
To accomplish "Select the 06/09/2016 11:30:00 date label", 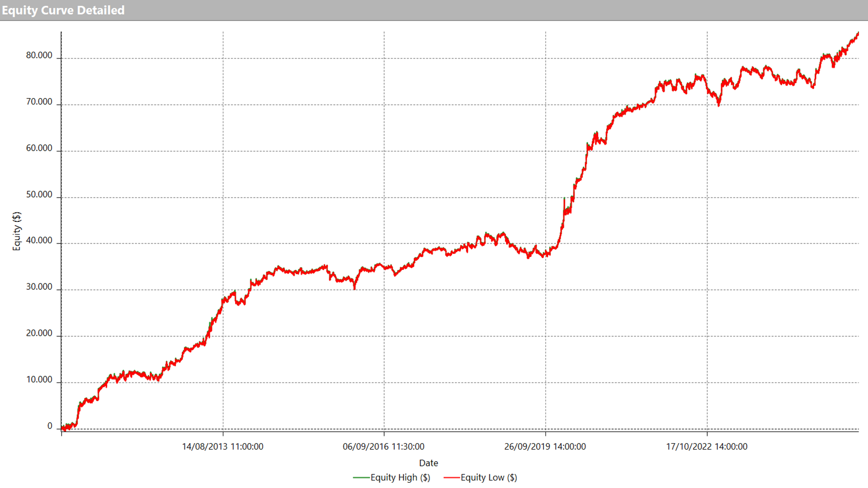I will (383, 446).
